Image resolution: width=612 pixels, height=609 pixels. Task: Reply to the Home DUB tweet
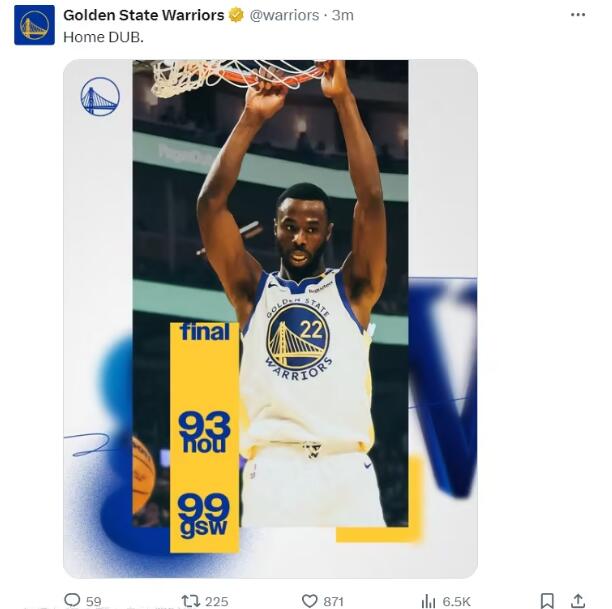point(72,600)
